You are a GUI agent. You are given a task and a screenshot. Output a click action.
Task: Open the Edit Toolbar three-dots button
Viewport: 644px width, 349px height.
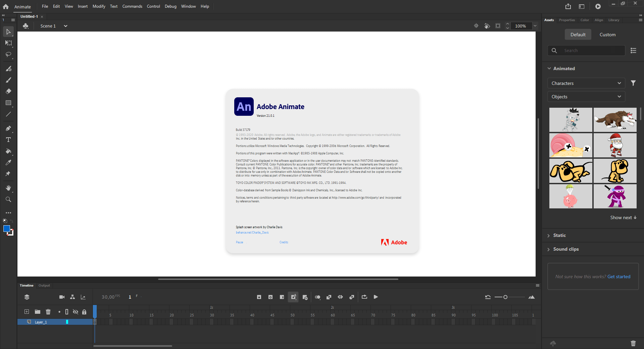(8, 213)
